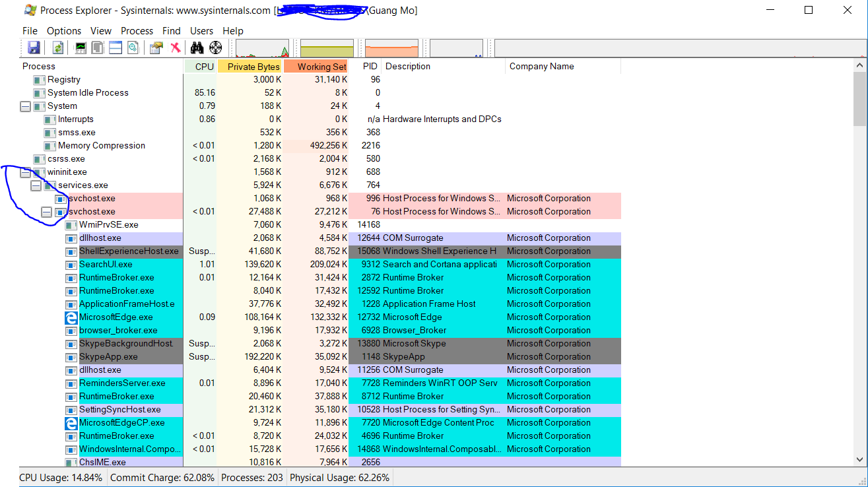Image resolution: width=868 pixels, height=487 pixels.
Task: Sort by the PID column header
Action: 365,67
